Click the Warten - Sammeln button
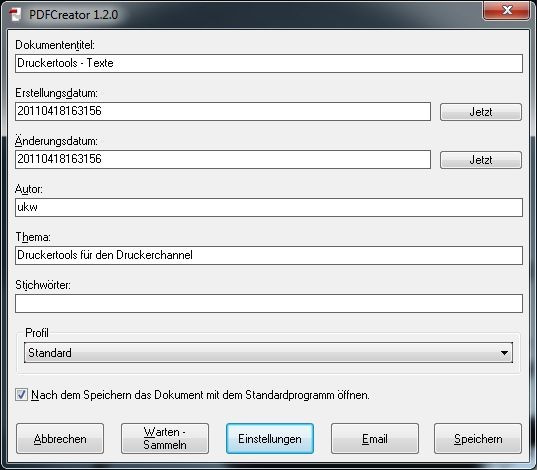537x470 pixels. point(165,438)
